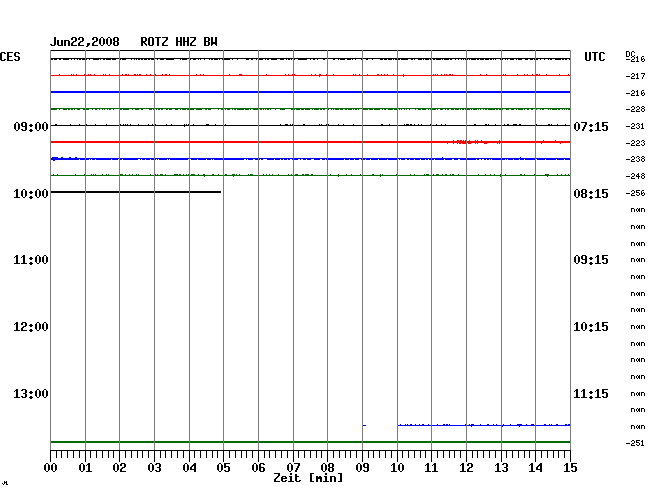Click the 04 minute tick label
This screenshot has height=494, width=650.
point(189,468)
